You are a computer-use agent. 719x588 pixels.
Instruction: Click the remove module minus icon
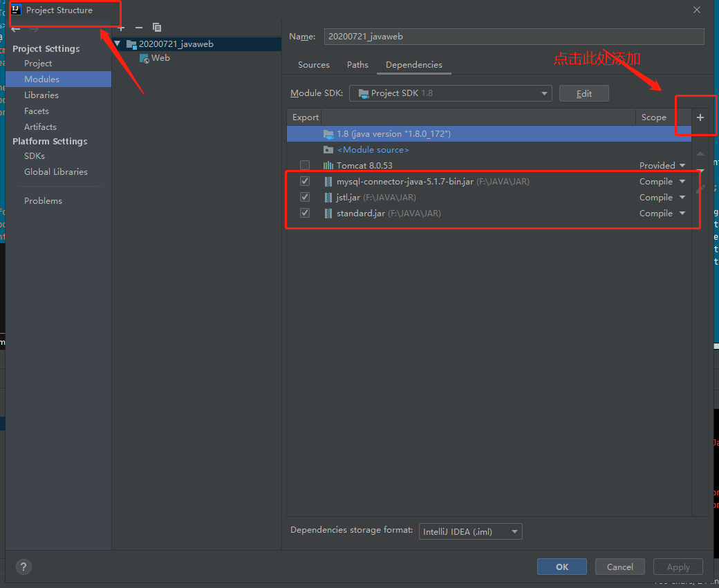click(139, 28)
